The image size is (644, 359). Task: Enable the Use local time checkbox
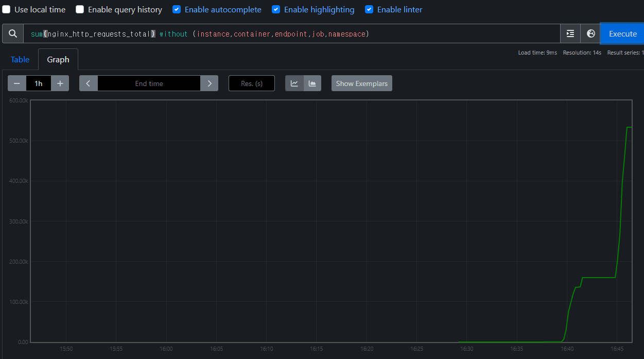click(x=7, y=9)
